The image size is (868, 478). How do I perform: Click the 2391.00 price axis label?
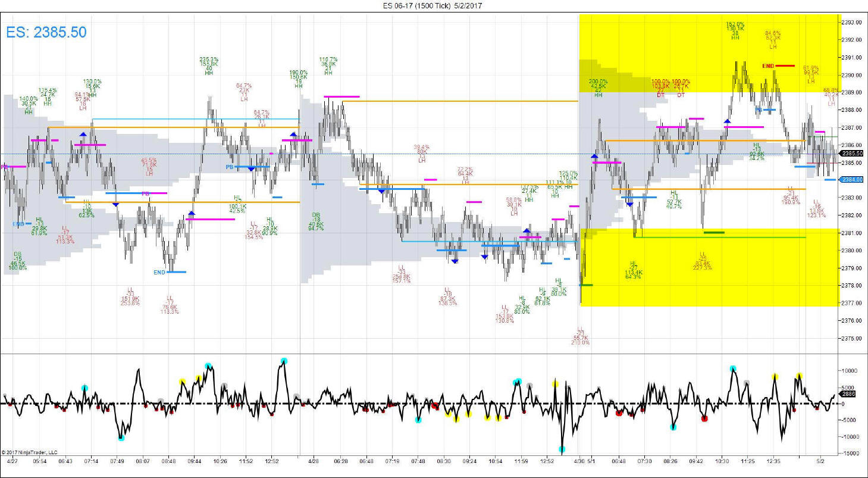[852, 58]
